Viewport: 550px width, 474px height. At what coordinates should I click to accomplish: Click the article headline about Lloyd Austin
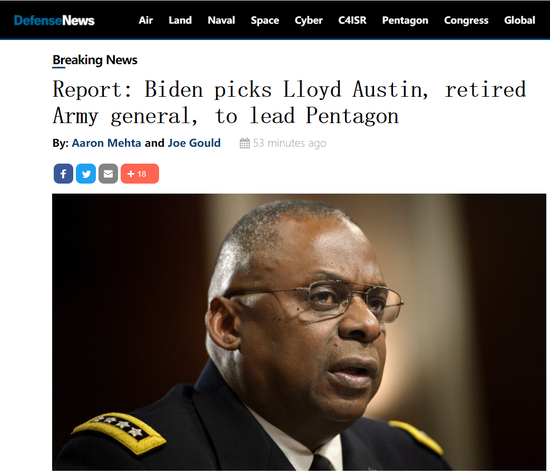[x=289, y=102]
